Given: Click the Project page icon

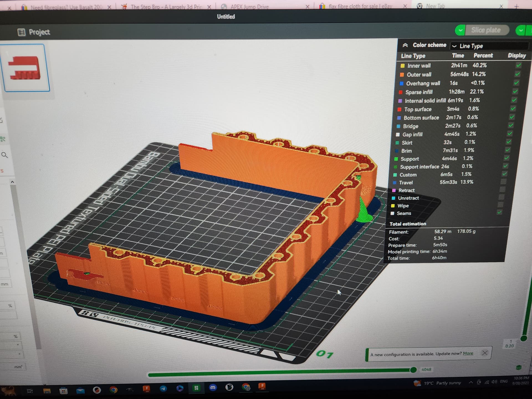Looking at the screenshot, I should (21, 32).
